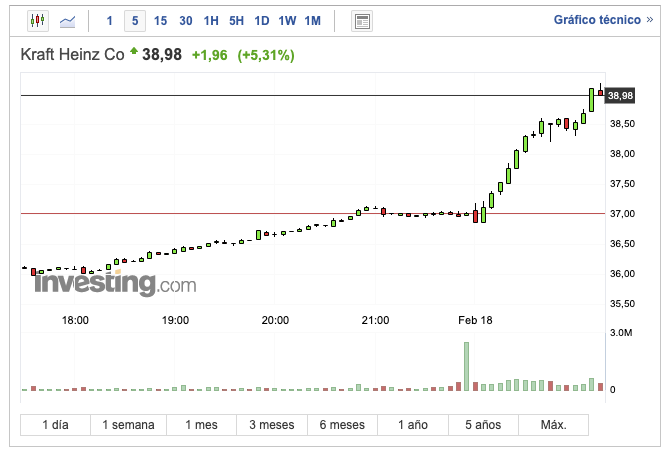Select the 5 minute interval
The height and width of the screenshot is (456, 666).
pos(135,20)
